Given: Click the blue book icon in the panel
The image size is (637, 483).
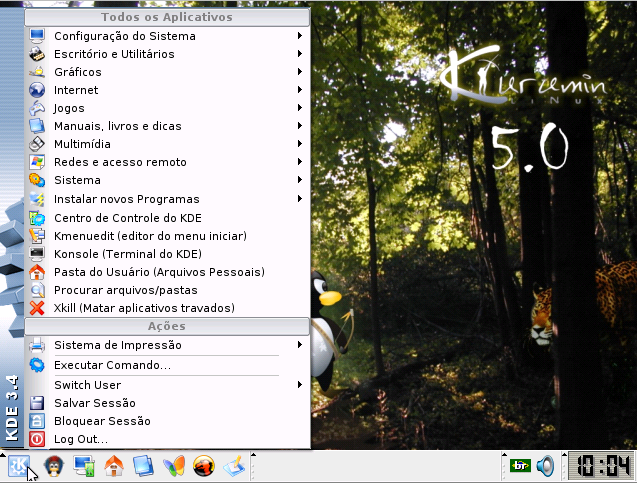Looking at the screenshot, I should 143,466.
